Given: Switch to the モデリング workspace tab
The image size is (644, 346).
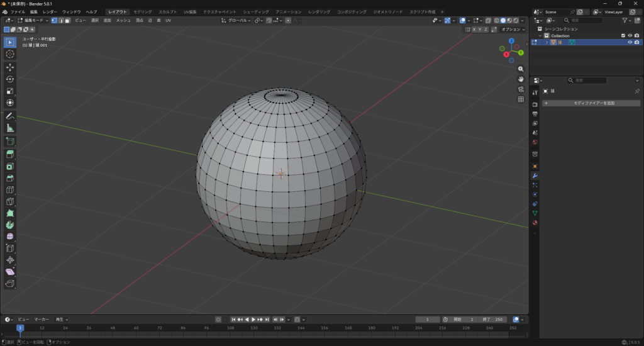Looking at the screenshot, I should coord(142,12).
